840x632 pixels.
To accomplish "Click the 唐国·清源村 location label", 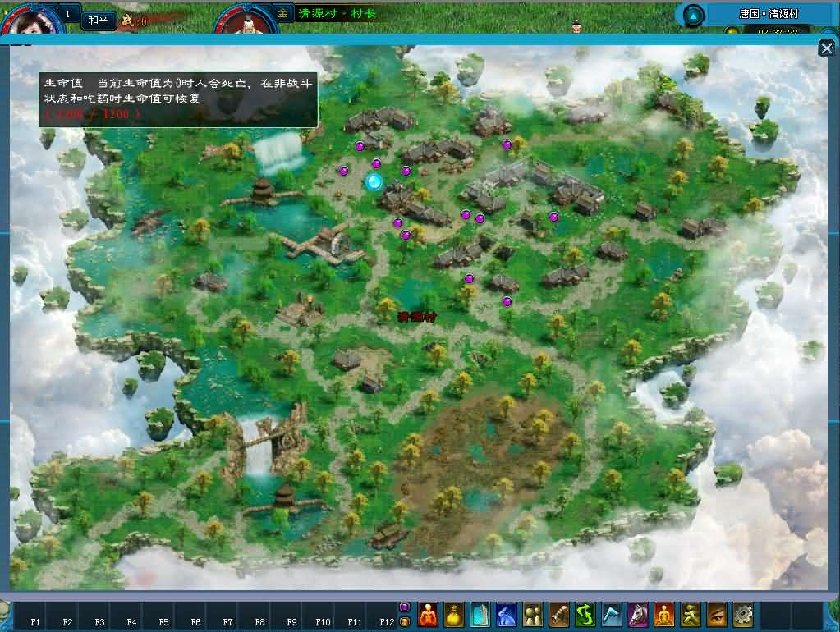I will click(769, 14).
